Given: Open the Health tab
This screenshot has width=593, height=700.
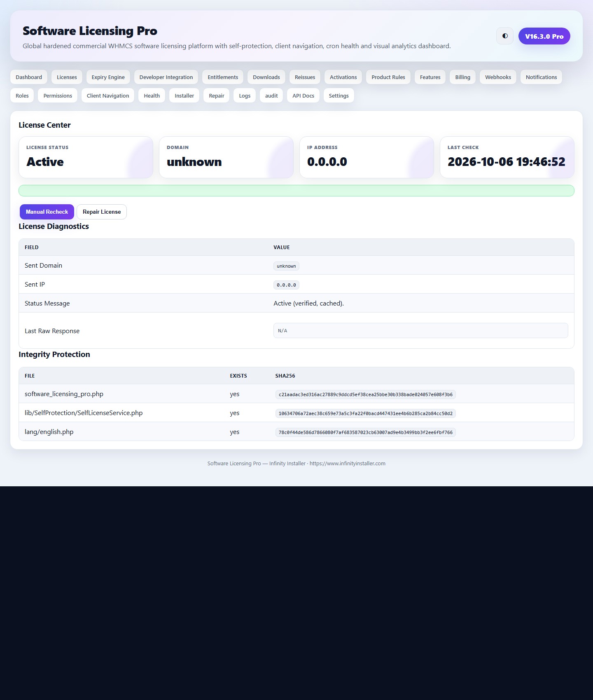Looking at the screenshot, I should [152, 96].
